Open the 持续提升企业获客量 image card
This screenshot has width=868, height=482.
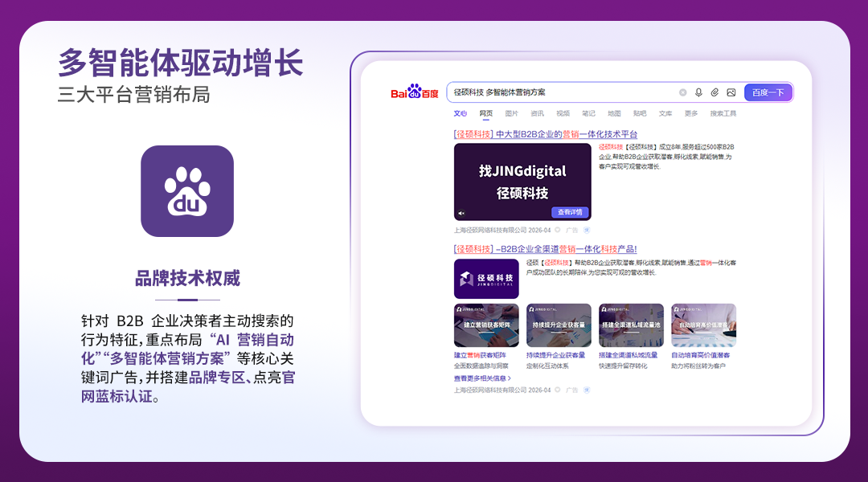559,325
